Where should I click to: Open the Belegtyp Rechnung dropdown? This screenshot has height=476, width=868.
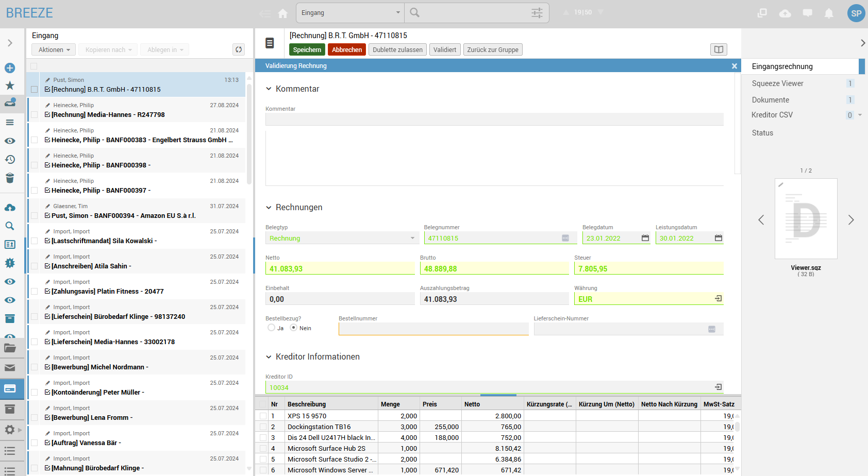pyautogui.click(x=412, y=238)
